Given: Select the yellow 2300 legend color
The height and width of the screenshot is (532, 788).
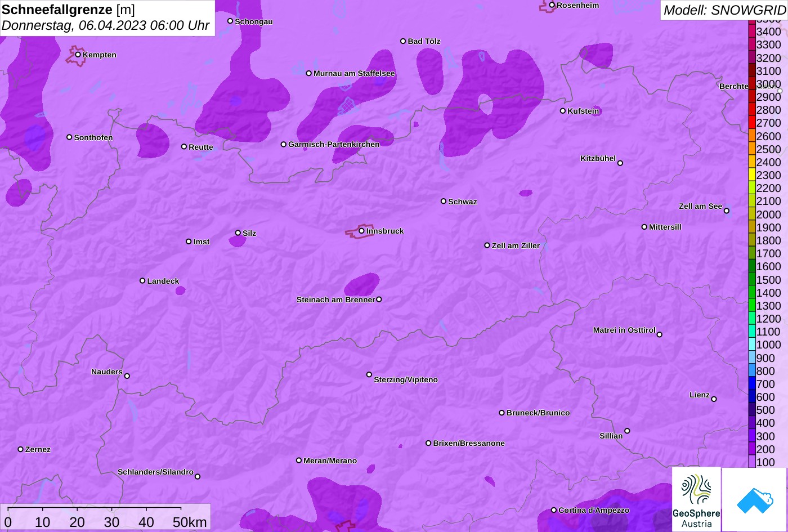Looking at the screenshot, I should pos(751,175).
